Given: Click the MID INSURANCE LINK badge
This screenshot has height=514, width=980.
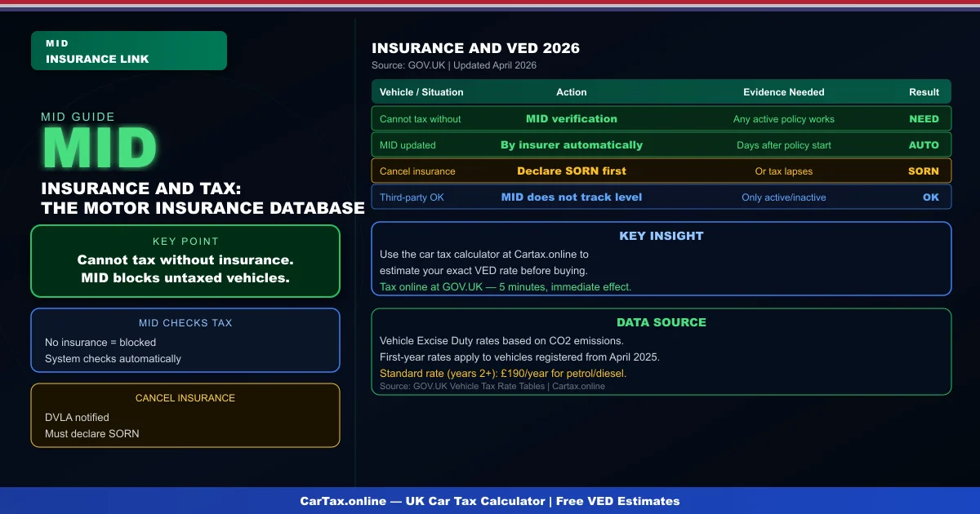Looking at the screenshot, I should (128, 50).
